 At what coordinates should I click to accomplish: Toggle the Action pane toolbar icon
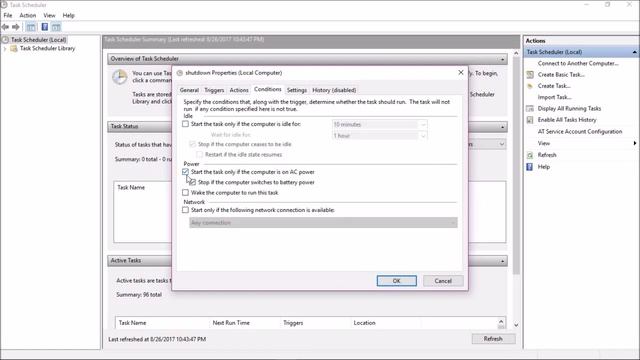coord(56,27)
